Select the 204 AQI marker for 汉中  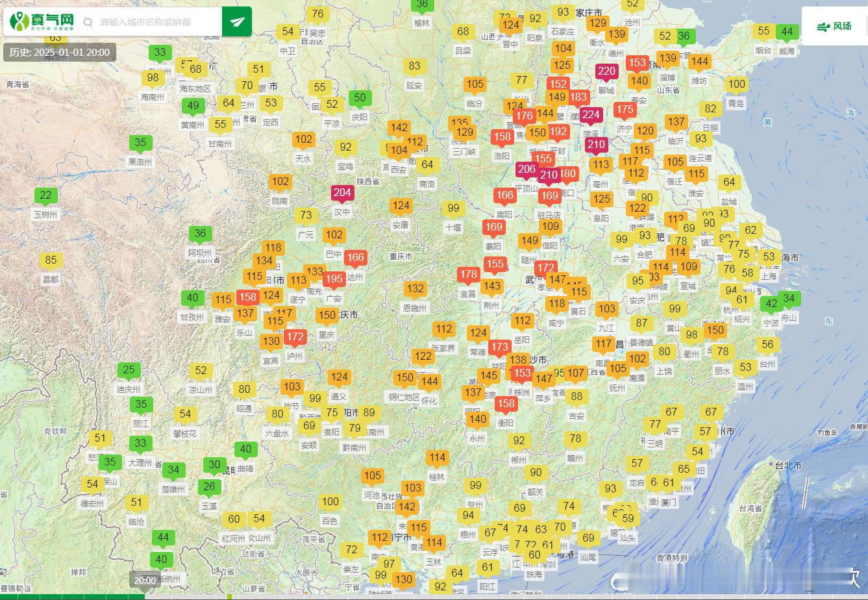(x=342, y=193)
